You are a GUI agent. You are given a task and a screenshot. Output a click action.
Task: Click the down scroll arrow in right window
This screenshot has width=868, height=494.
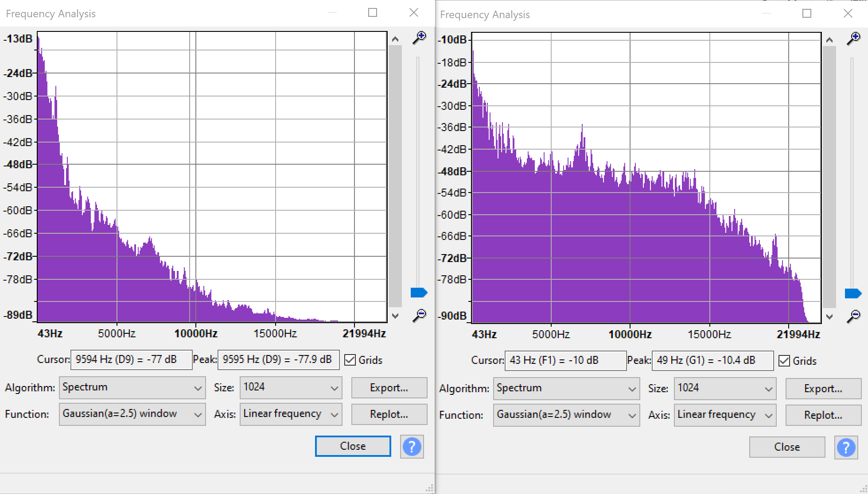pos(829,317)
